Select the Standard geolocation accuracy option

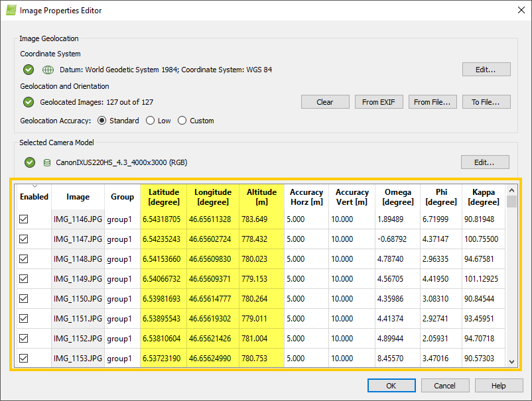pos(102,121)
